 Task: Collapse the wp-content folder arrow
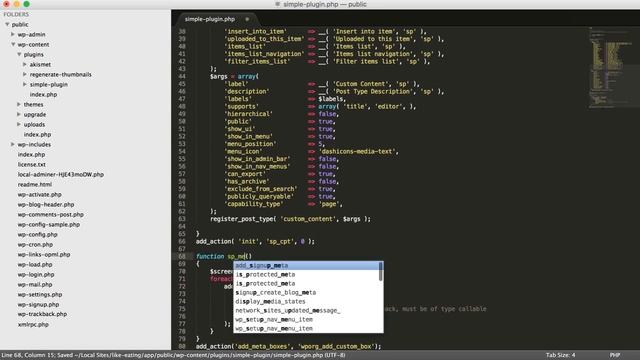click(x=13, y=44)
